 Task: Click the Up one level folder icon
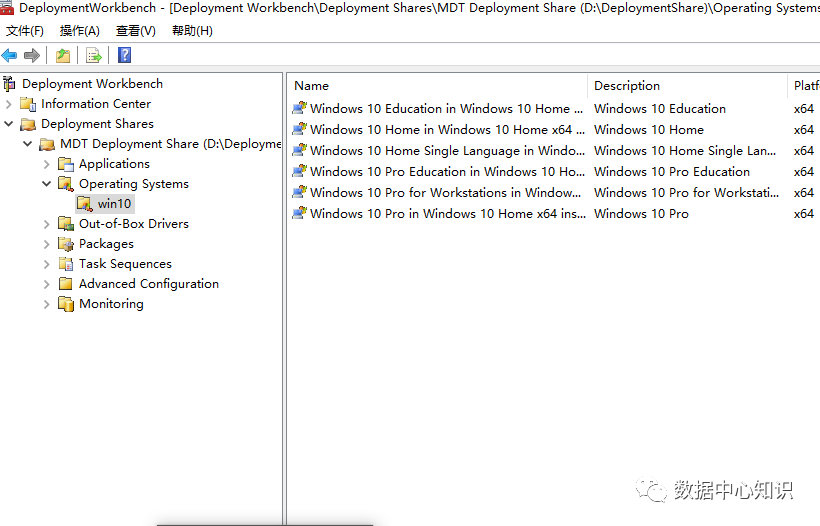63,55
